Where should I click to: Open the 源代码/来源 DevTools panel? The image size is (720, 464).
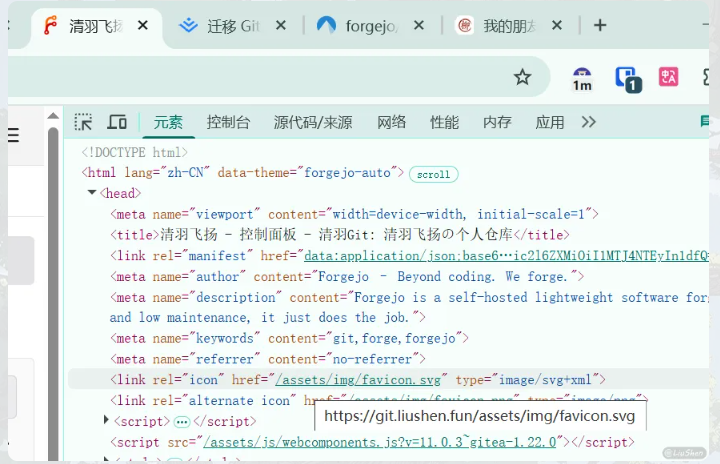[313, 122]
